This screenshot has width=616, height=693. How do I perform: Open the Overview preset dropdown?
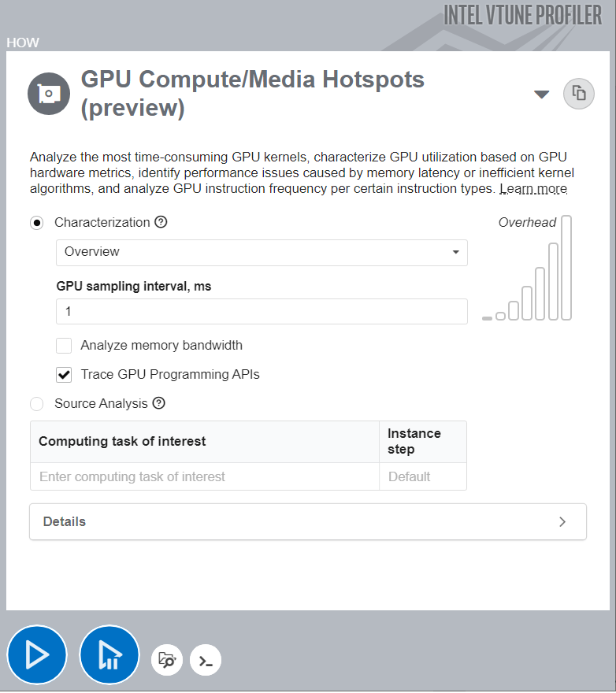pyautogui.click(x=262, y=253)
